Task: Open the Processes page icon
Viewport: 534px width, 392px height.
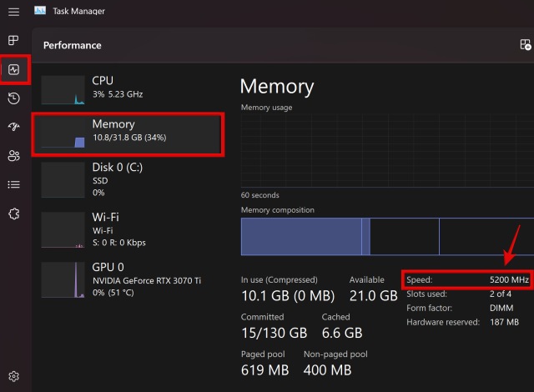Action: [13, 40]
